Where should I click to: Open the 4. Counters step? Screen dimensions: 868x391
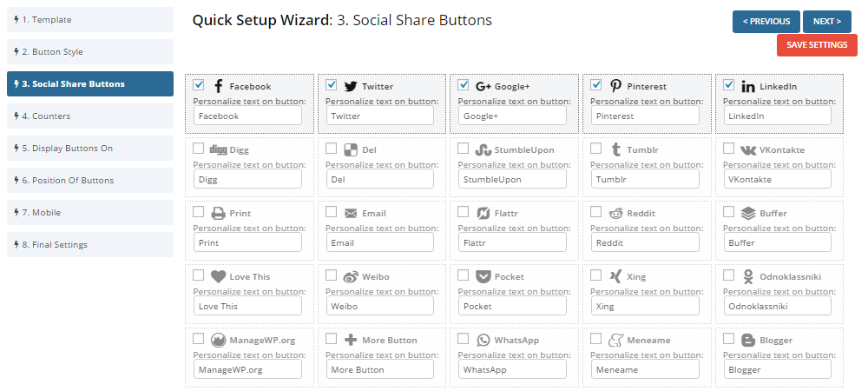click(90, 116)
